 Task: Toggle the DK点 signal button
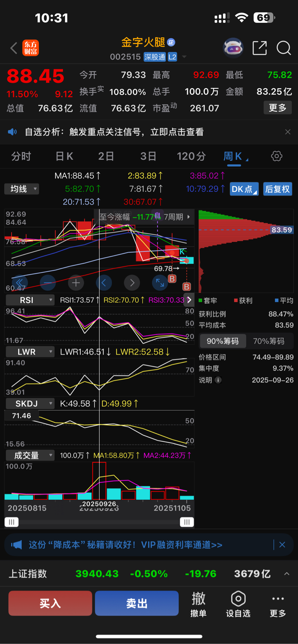pyautogui.click(x=244, y=189)
